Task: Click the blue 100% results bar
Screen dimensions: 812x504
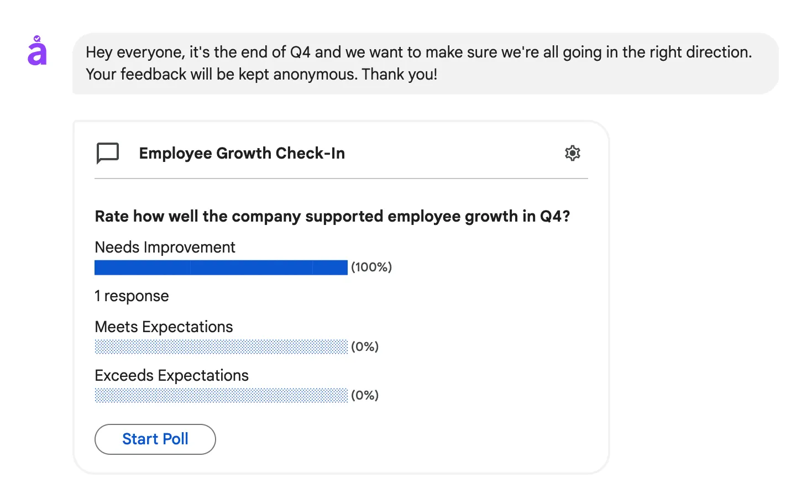Action: [221, 267]
